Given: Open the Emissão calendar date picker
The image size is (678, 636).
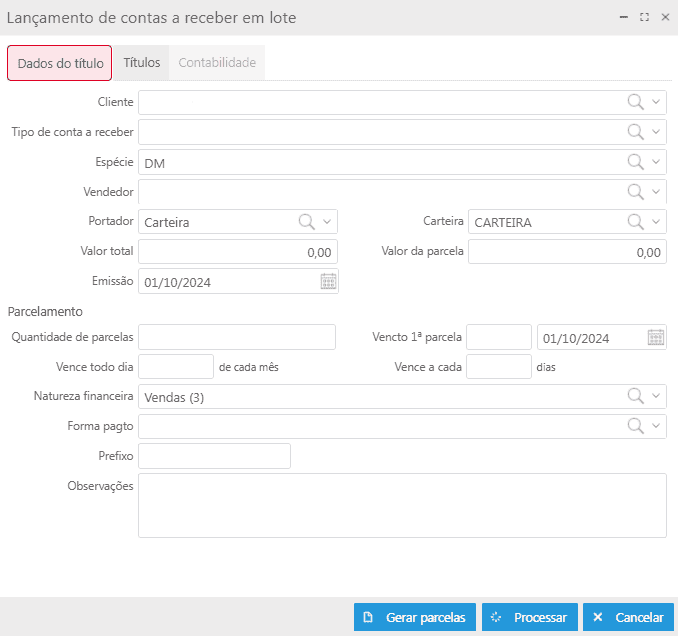Looking at the screenshot, I should click(328, 282).
